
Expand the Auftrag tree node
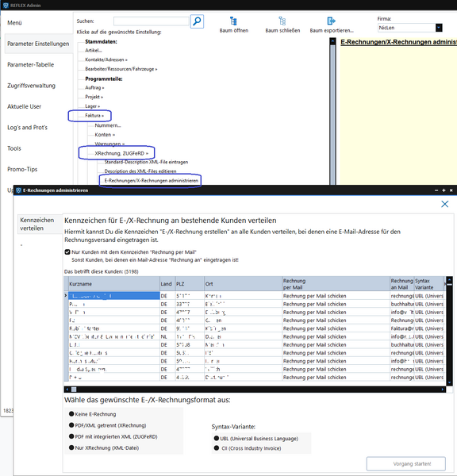coord(94,87)
